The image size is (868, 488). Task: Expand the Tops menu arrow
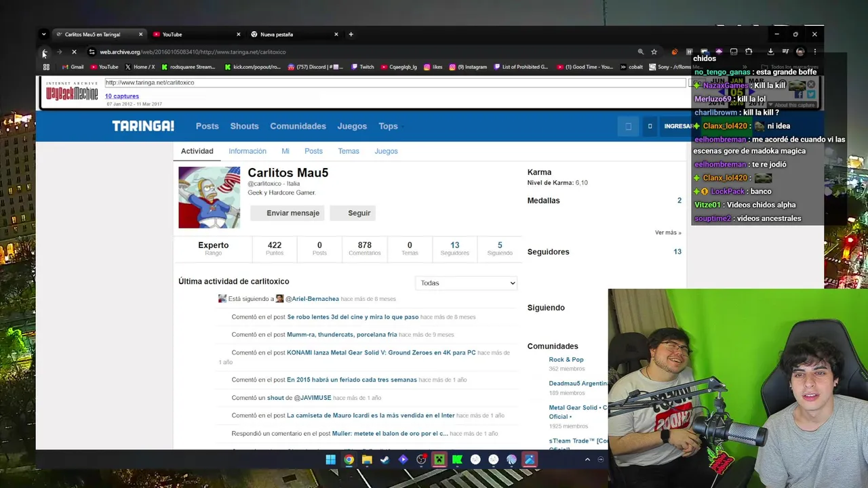pyautogui.click(x=402, y=127)
